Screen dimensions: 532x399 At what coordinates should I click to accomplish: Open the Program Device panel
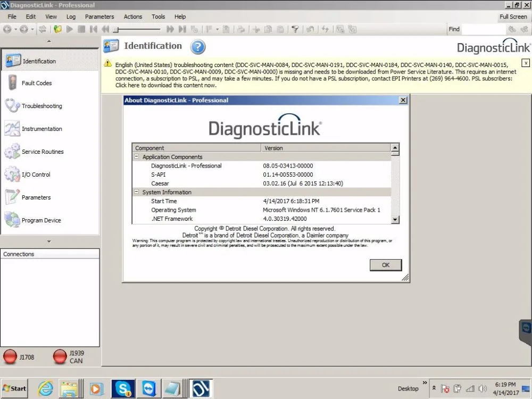tap(50, 220)
